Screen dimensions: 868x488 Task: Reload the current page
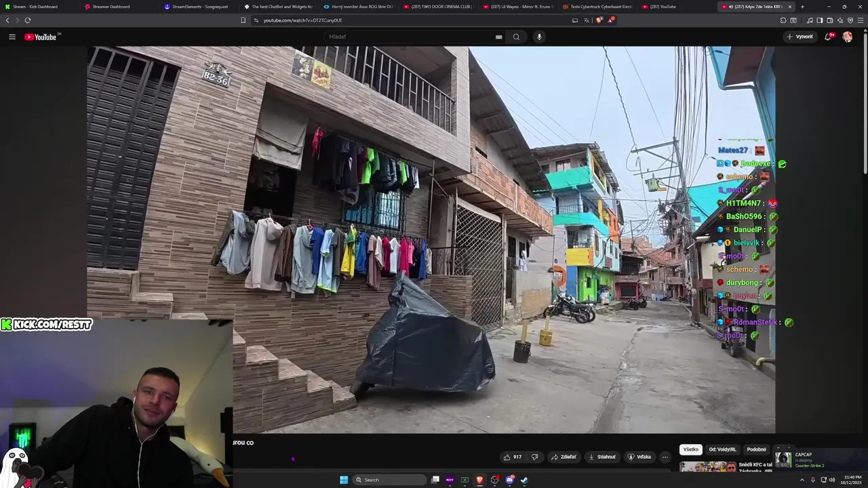27,20
